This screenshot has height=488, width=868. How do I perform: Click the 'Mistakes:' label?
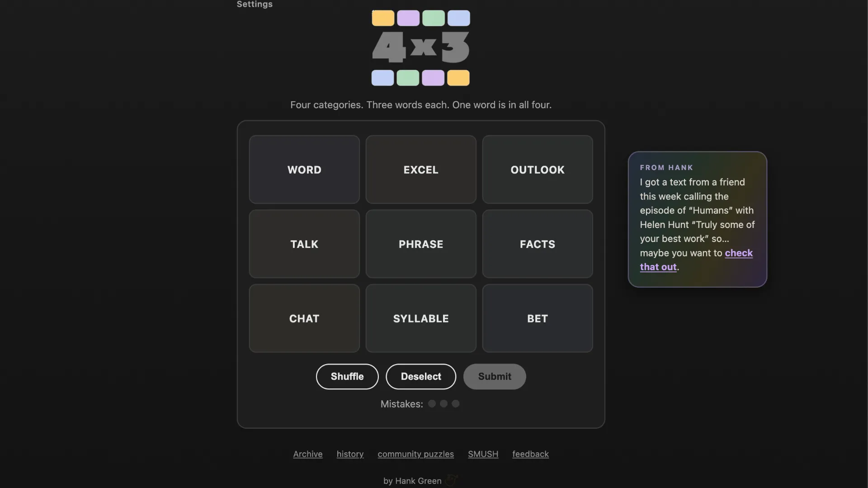(401, 404)
